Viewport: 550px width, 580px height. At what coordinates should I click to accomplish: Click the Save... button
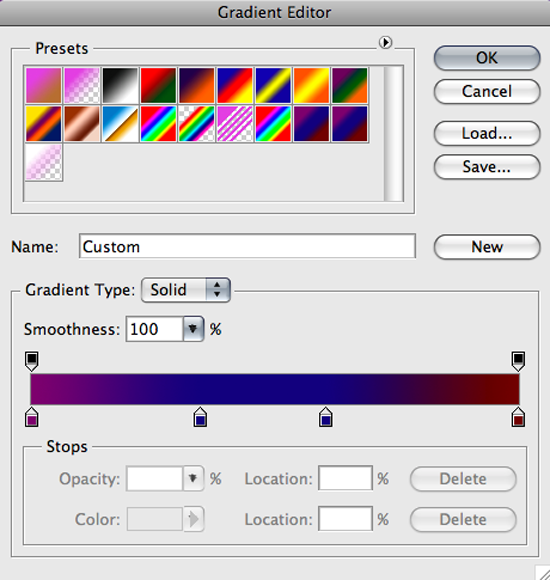point(487,167)
